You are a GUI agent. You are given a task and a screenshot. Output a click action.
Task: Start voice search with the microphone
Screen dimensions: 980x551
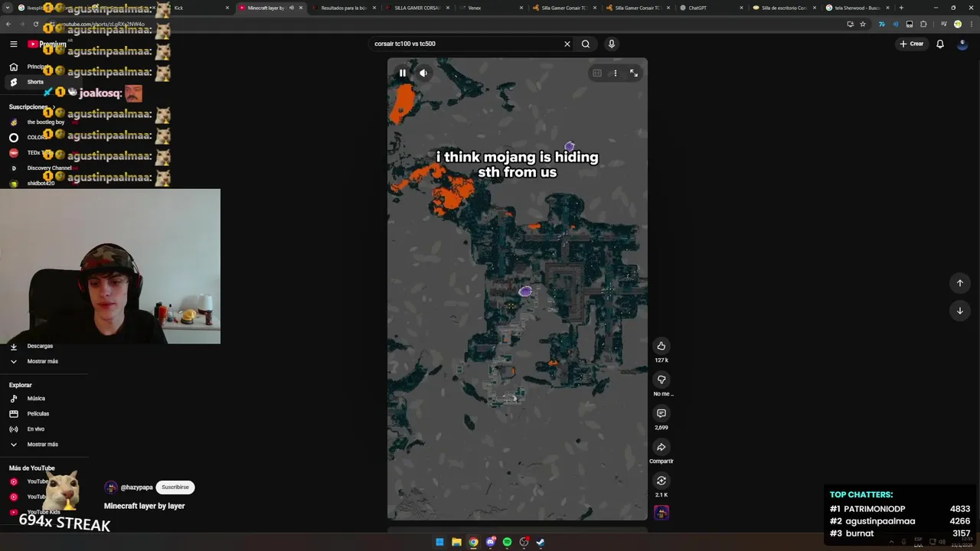tap(611, 44)
